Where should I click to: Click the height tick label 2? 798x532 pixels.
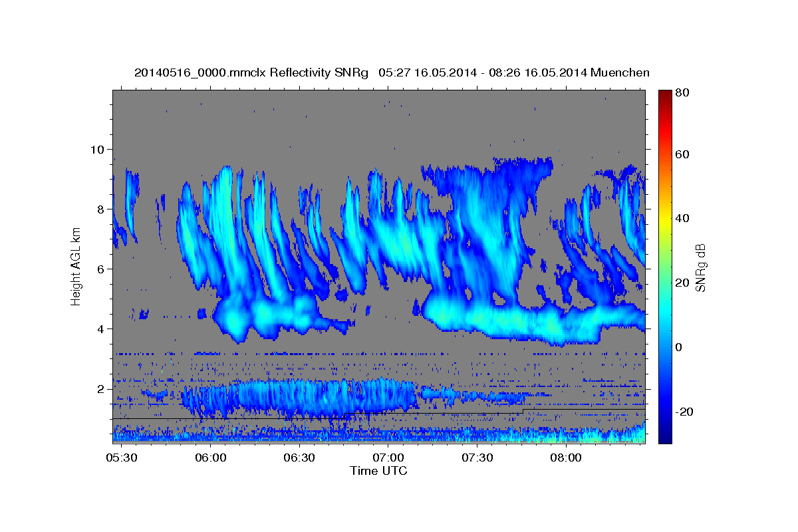coord(102,388)
